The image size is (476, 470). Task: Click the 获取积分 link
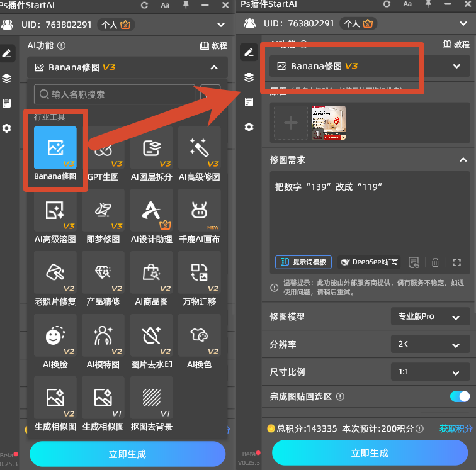tap(456, 428)
